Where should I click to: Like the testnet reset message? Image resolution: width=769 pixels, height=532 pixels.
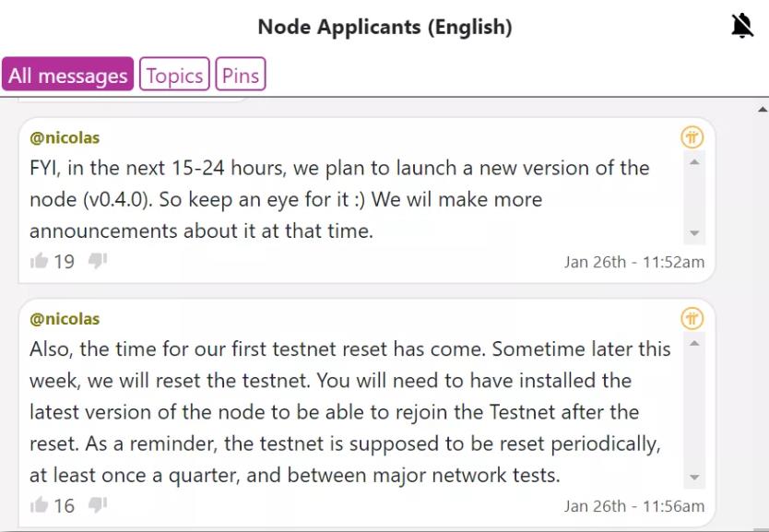coord(40,504)
